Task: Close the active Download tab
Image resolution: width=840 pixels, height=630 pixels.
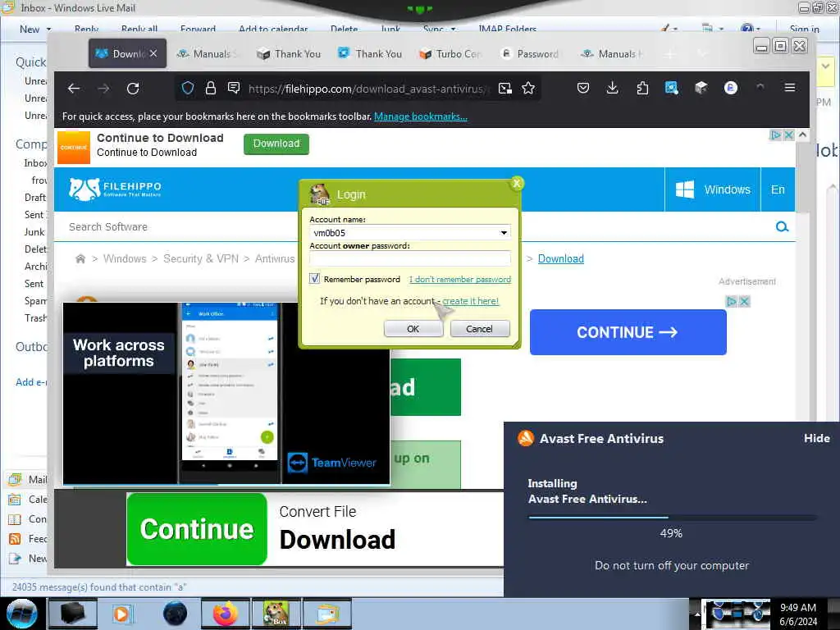Action: point(153,53)
